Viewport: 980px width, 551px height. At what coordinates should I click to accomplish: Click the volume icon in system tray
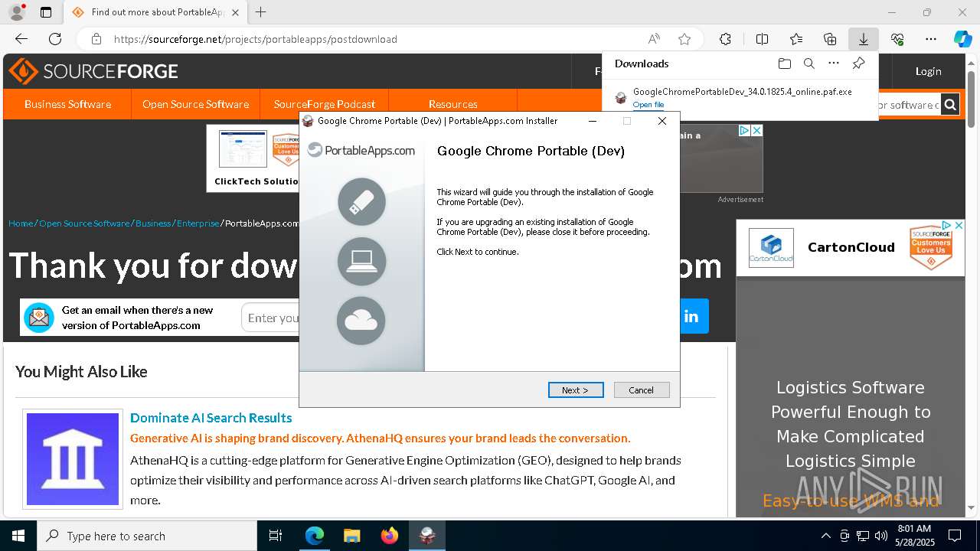(880, 536)
